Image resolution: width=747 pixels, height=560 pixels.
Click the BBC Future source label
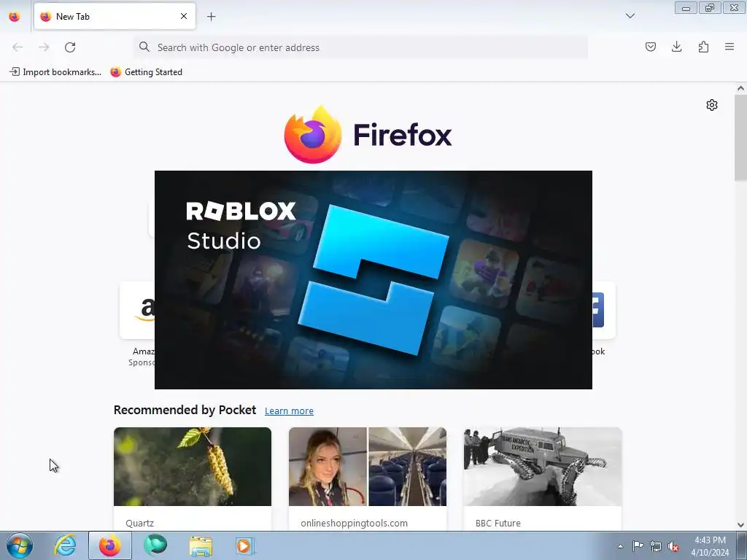click(x=498, y=523)
